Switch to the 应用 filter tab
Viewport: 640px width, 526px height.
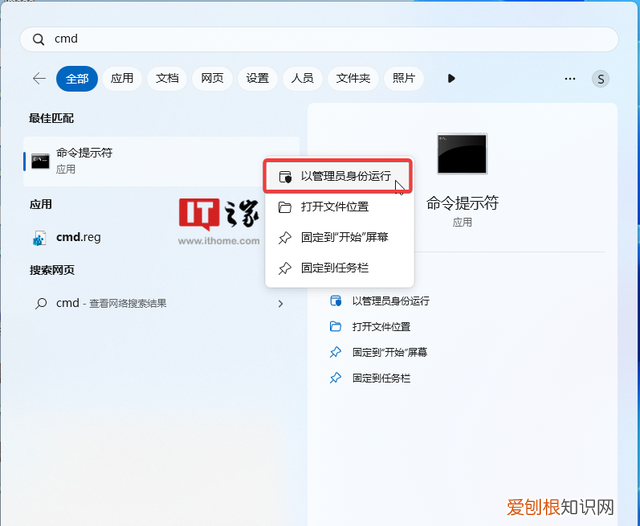pyautogui.click(x=122, y=78)
